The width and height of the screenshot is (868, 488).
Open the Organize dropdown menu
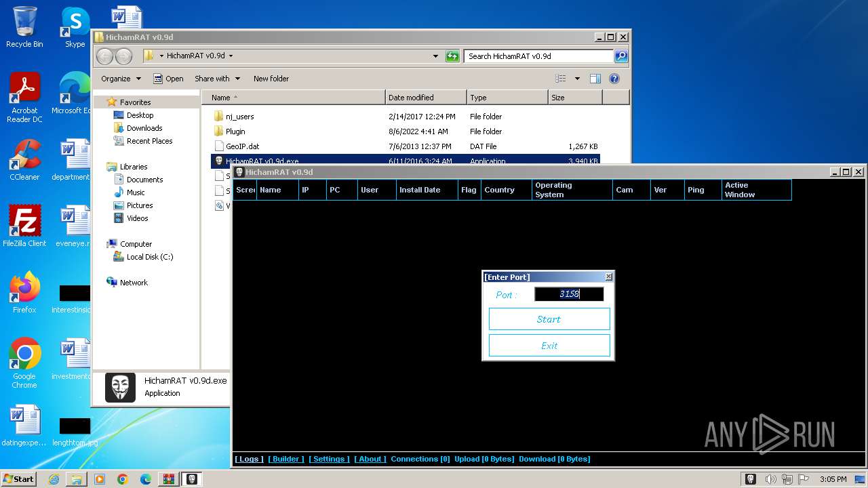pyautogui.click(x=121, y=79)
